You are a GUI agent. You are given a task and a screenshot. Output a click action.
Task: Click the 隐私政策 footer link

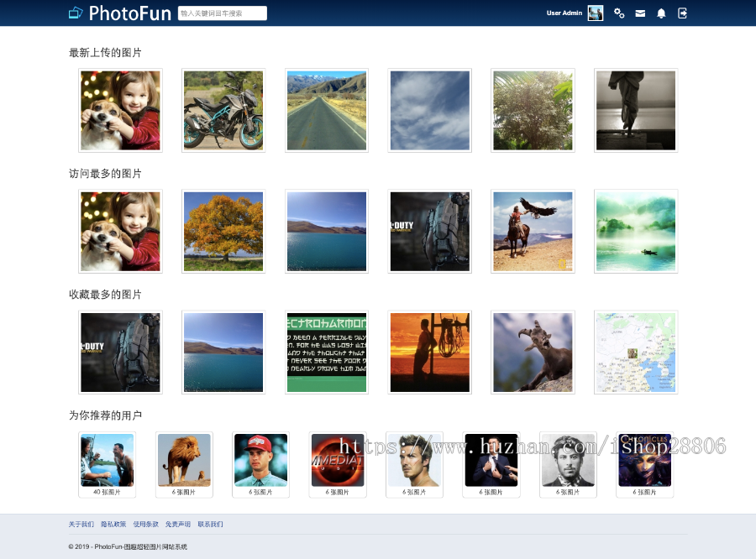coord(113,525)
